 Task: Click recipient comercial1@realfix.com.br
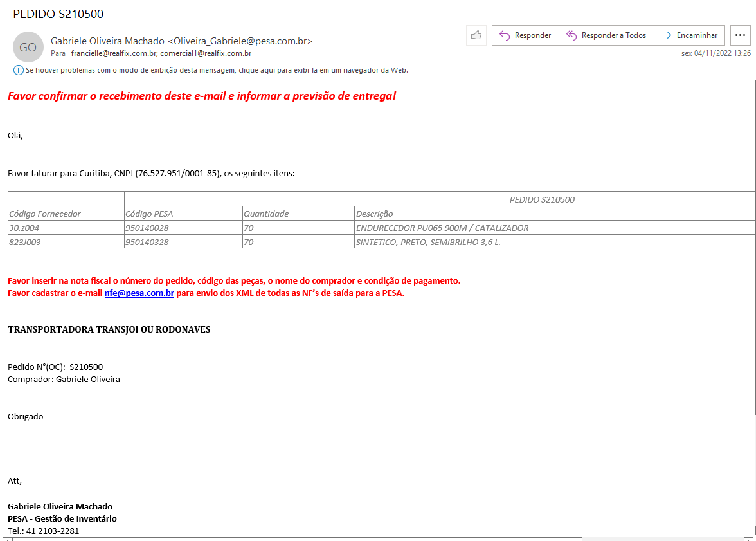pyautogui.click(x=206, y=53)
